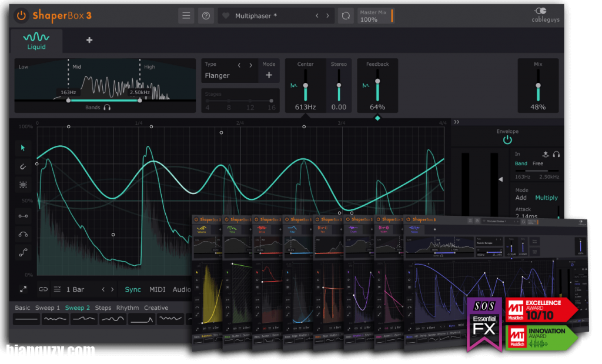Solo bands with the Bands headphones icon

pos(107,108)
